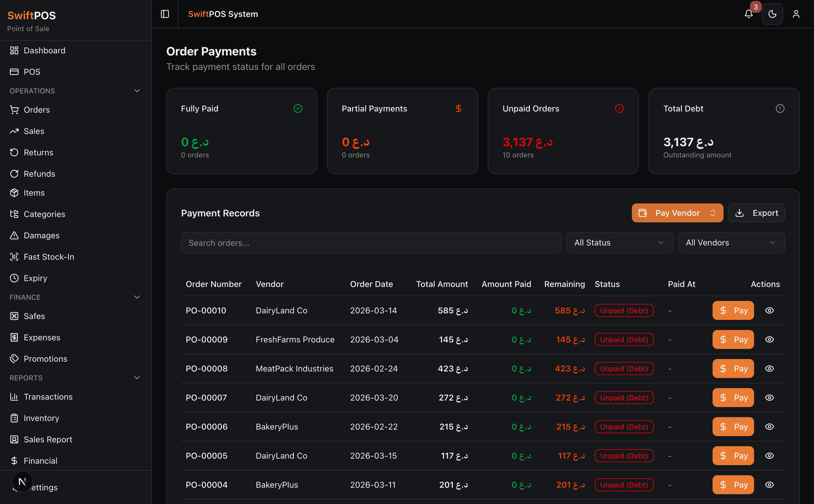Click the Search orders input field
This screenshot has width=814, height=504.
[371, 242]
